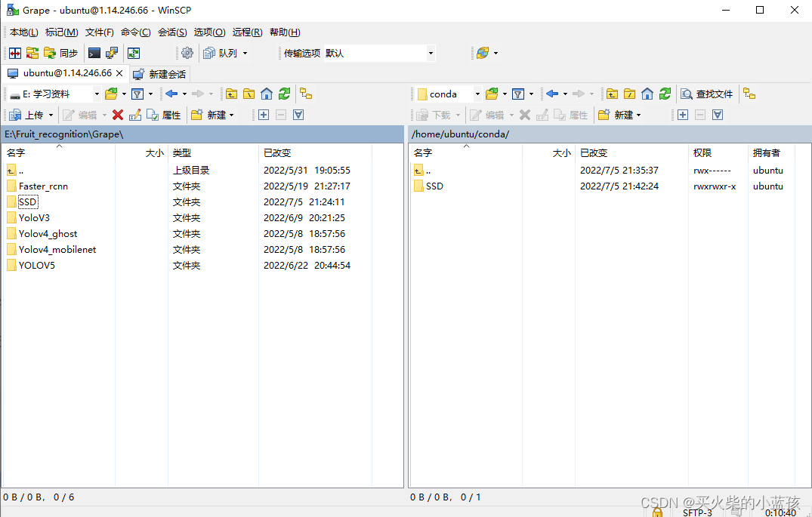Click the compare directories icon in main toolbar

[x=16, y=53]
